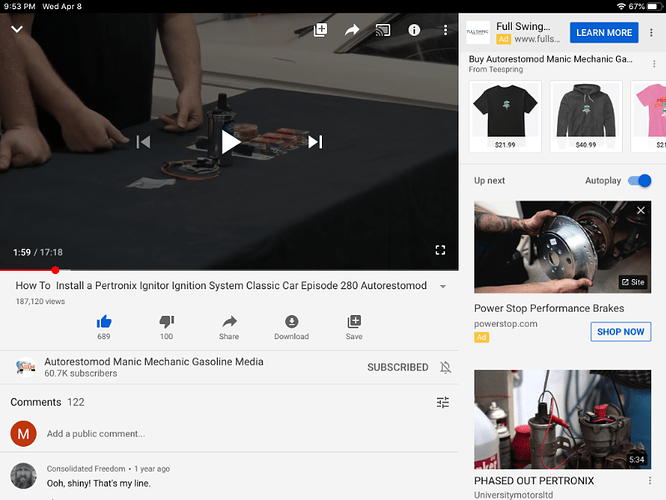The height and width of the screenshot is (500, 666).
Task: Open Cast to device option
Action: tap(383, 30)
